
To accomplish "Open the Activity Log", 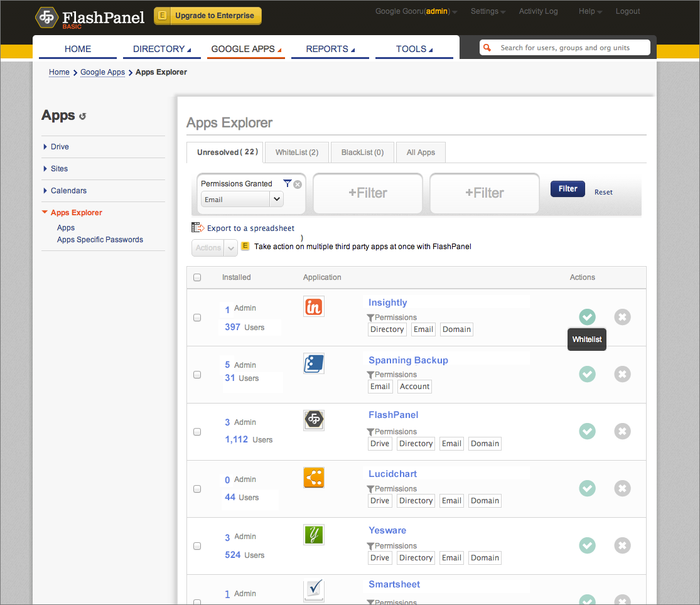I will (538, 11).
